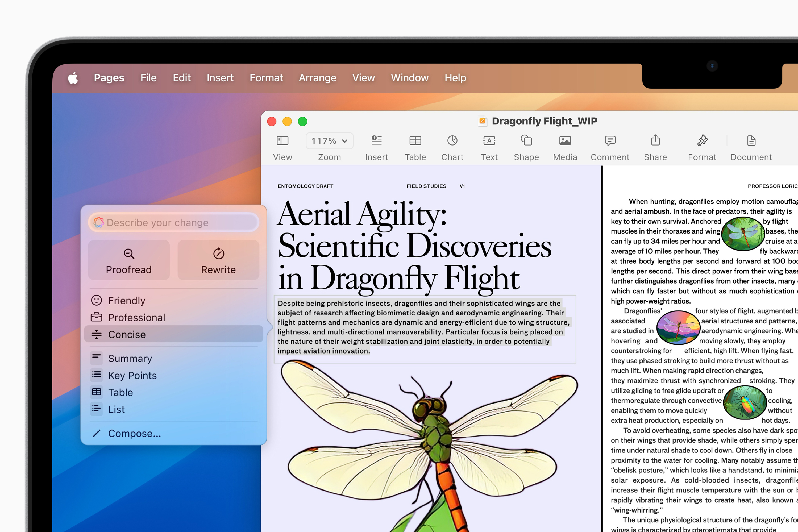This screenshot has height=532, width=798.
Task: Add a Comment via toolbar icon
Action: pyautogui.click(x=610, y=140)
